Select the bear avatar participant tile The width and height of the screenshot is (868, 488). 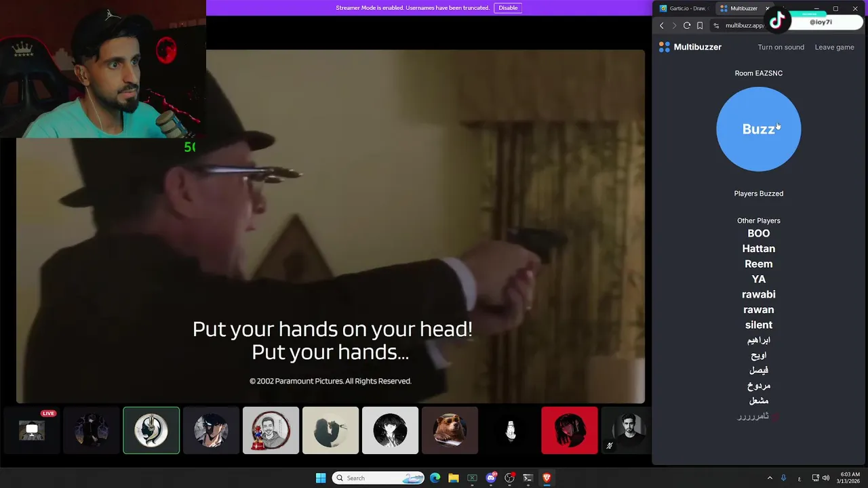pyautogui.click(x=450, y=430)
